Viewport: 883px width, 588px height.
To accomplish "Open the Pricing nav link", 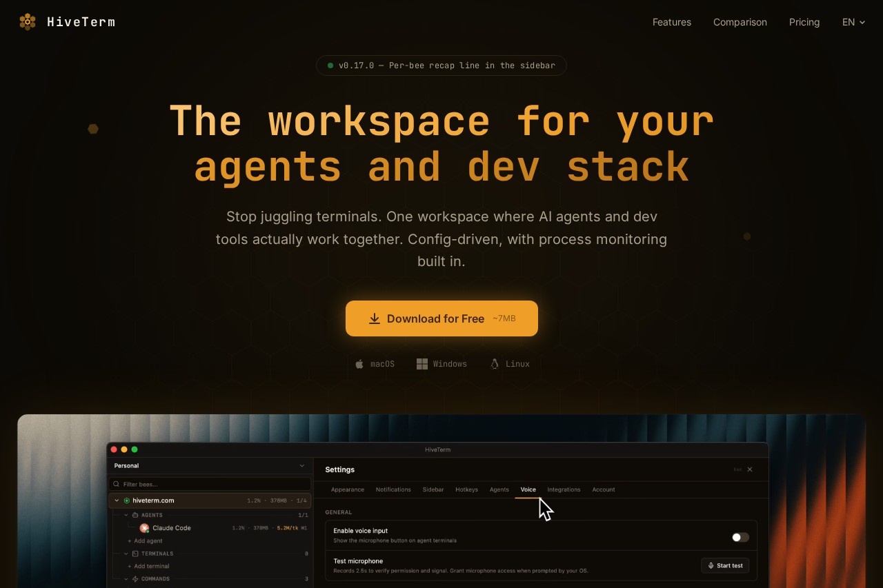I will click(804, 22).
